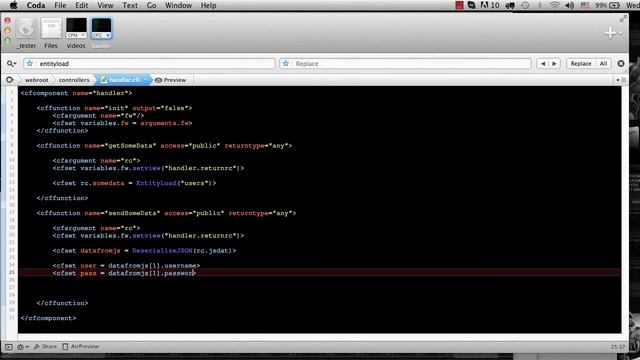Open the handler.cfc breadcrumb dropdown arrow
The image size is (640, 360).
(x=145, y=80)
